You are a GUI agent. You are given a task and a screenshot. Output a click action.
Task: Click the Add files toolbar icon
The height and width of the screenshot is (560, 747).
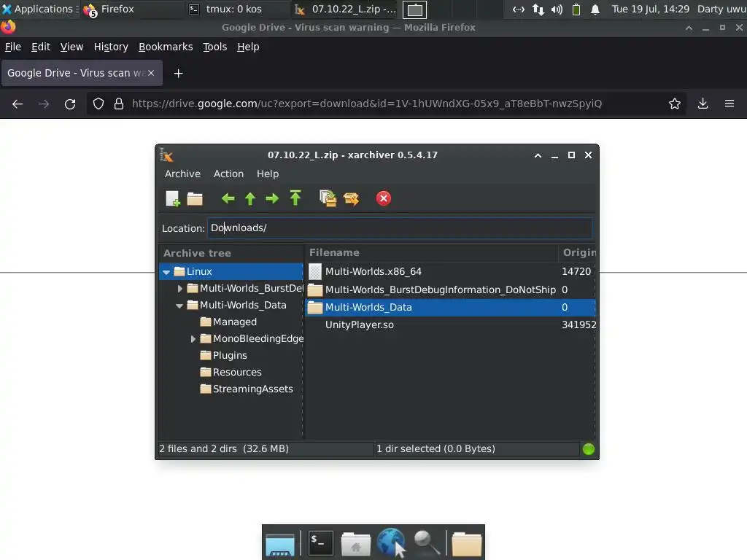[x=328, y=198]
